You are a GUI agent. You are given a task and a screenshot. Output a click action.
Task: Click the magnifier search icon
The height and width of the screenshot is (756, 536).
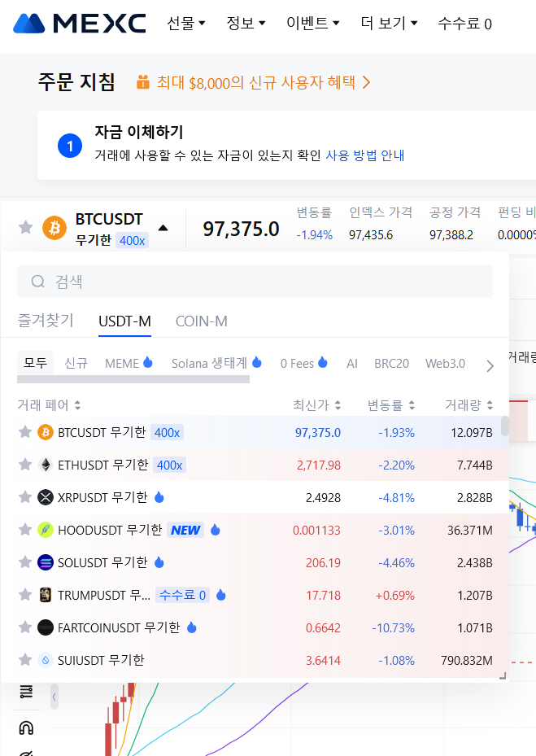click(x=38, y=282)
